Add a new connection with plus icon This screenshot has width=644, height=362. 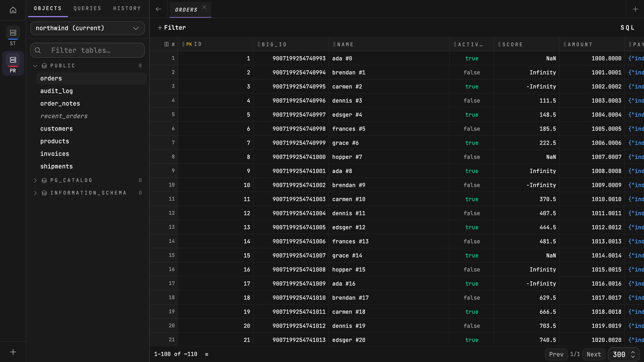13,352
